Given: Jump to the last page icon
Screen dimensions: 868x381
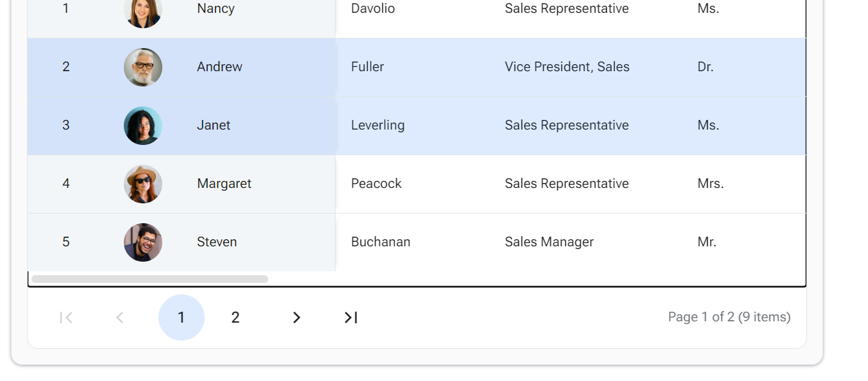Looking at the screenshot, I should [x=351, y=317].
